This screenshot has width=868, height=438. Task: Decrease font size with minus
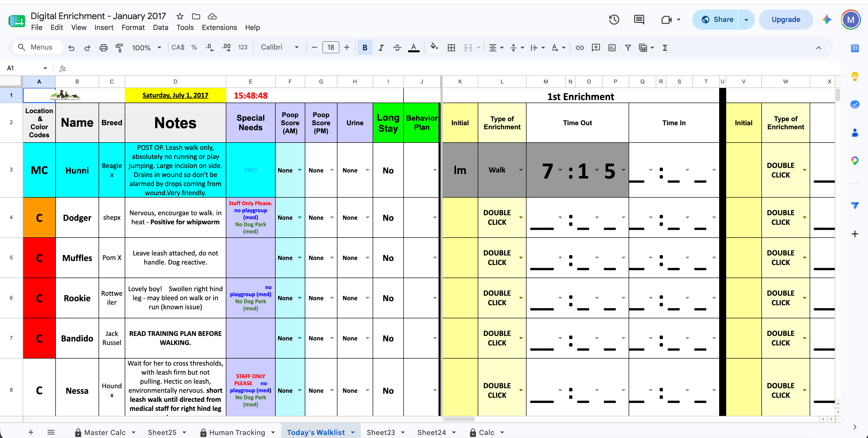pos(314,48)
